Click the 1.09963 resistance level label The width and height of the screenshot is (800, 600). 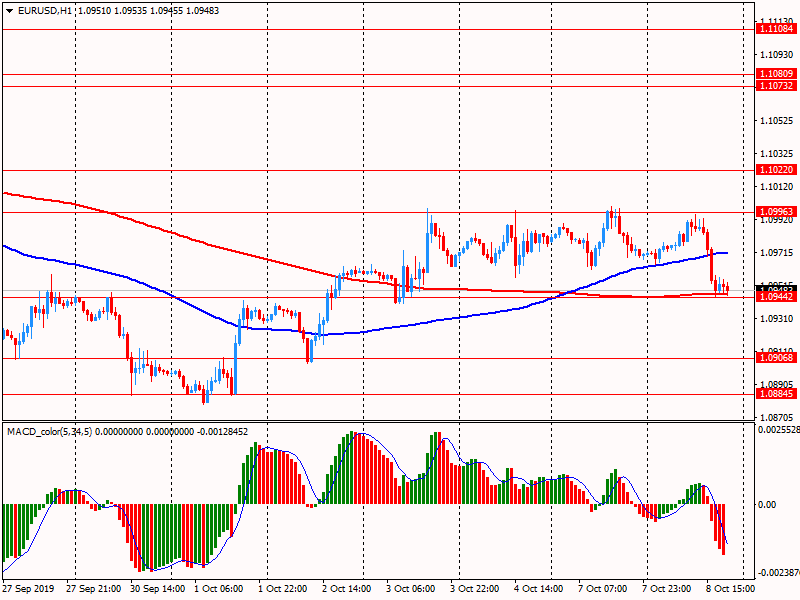tap(777, 212)
